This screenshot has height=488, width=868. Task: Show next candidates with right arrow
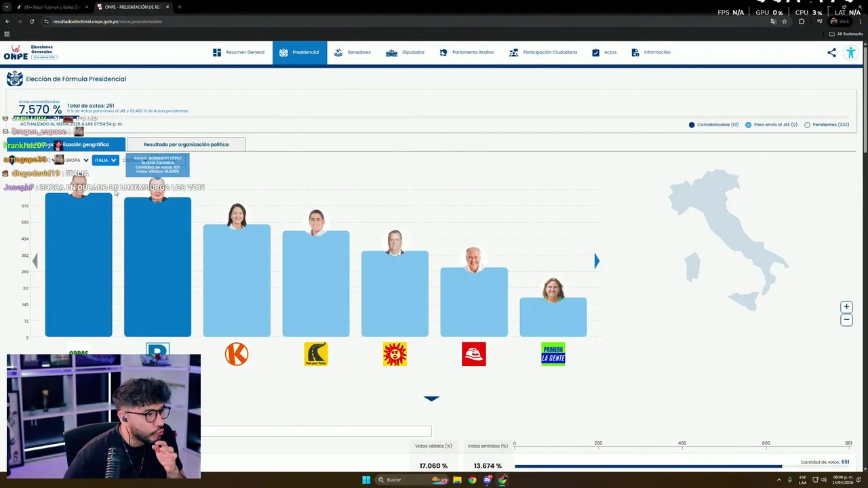[597, 261]
